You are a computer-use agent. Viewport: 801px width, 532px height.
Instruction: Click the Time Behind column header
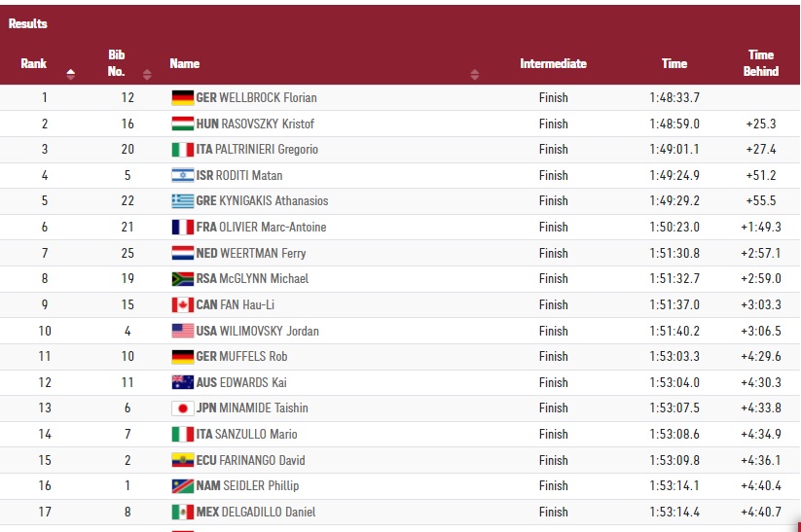(x=761, y=63)
